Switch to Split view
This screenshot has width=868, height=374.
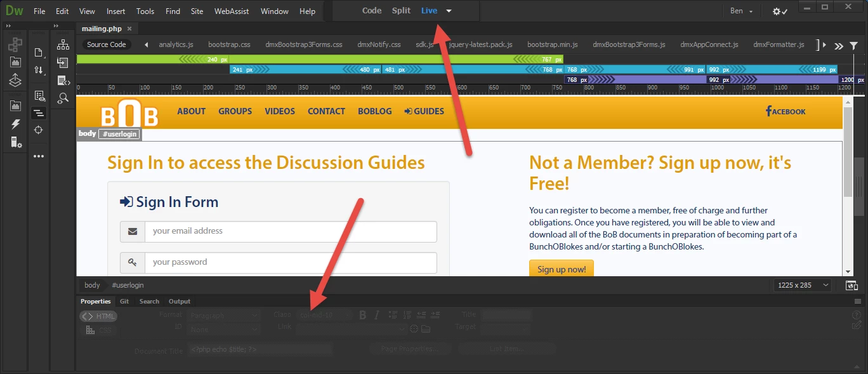[x=401, y=11]
